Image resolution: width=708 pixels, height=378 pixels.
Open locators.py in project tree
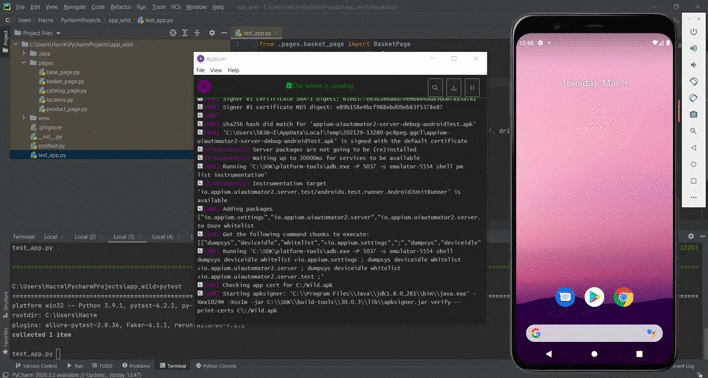[x=59, y=100]
